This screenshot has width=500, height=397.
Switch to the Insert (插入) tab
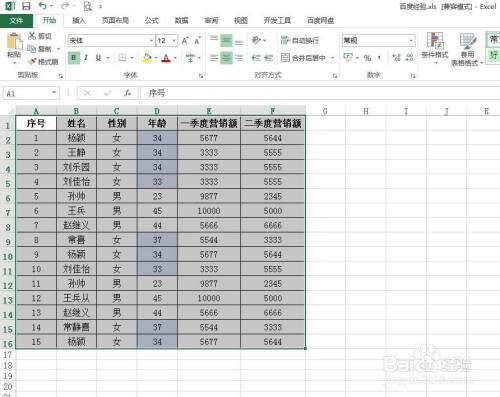pyautogui.click(x=79, y=21)
